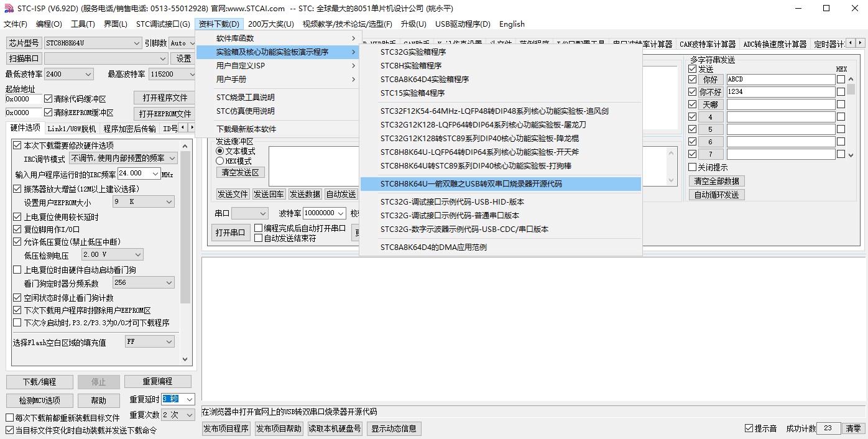Select 用户自定义ISP menu entry

277,66
